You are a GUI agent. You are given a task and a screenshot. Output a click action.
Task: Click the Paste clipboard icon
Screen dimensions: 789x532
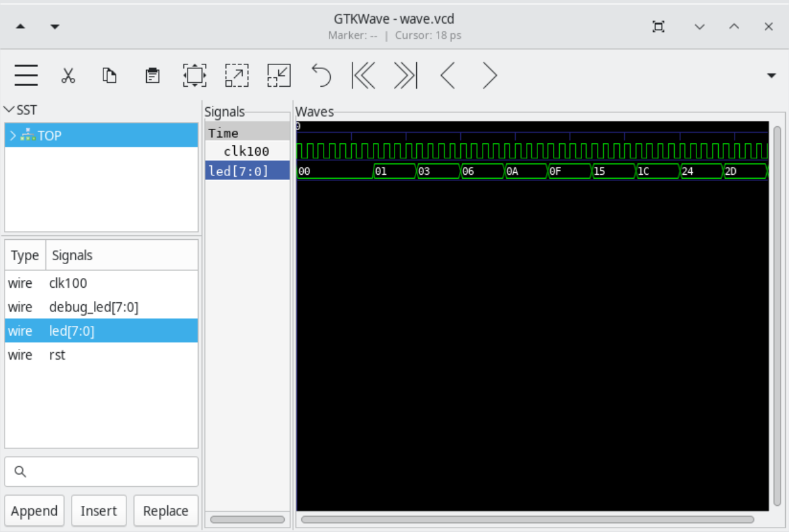pos(152,75)
